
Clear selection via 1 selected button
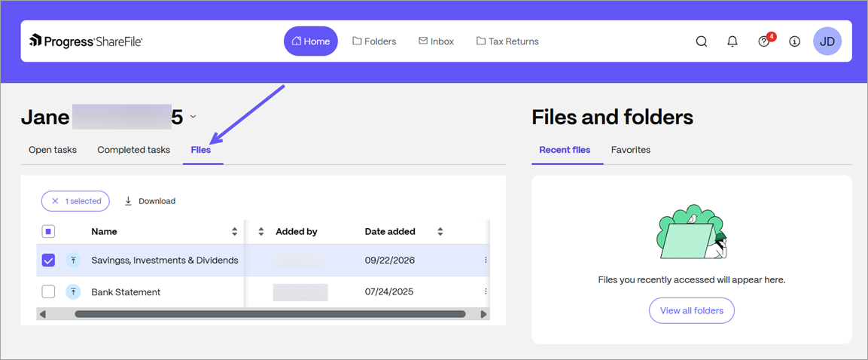(x=75, y=201)
